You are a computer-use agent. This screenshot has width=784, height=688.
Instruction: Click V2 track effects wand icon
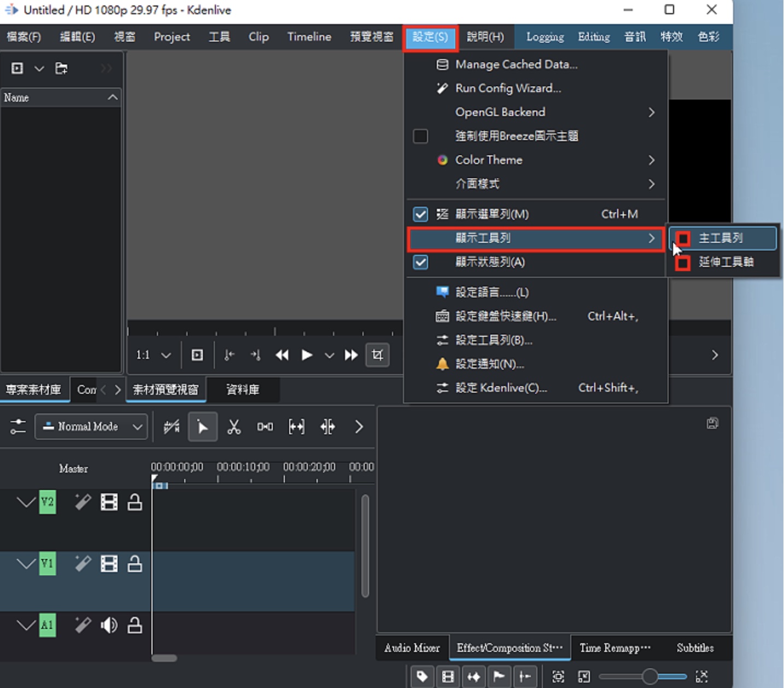tap(83, 502)
